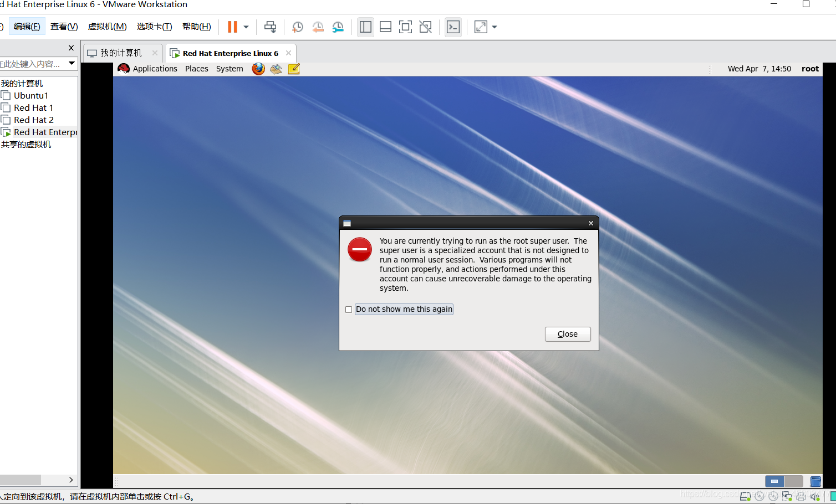Open the GNOME System menu

coord(230,69)
